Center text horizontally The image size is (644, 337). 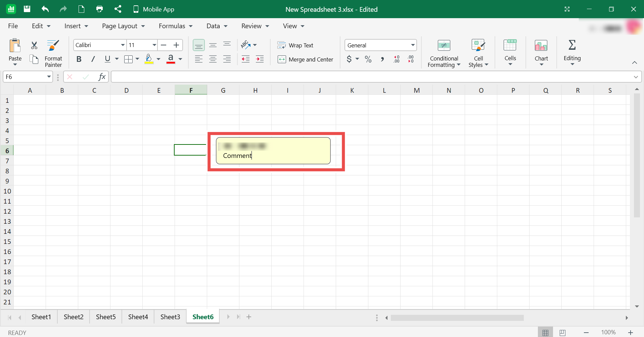coord(213,59)
